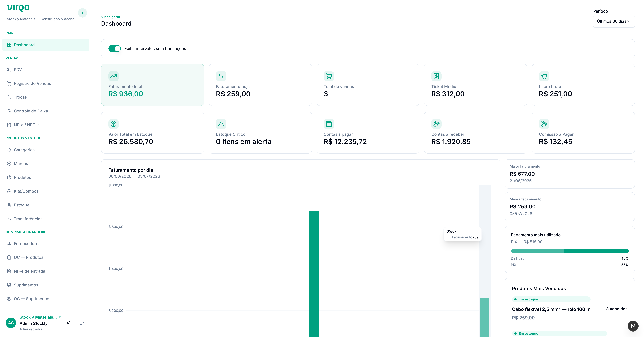Viewport: 644px width, 337px height.
Task: Open Produtos in sidebar
Action: (46, 178)
